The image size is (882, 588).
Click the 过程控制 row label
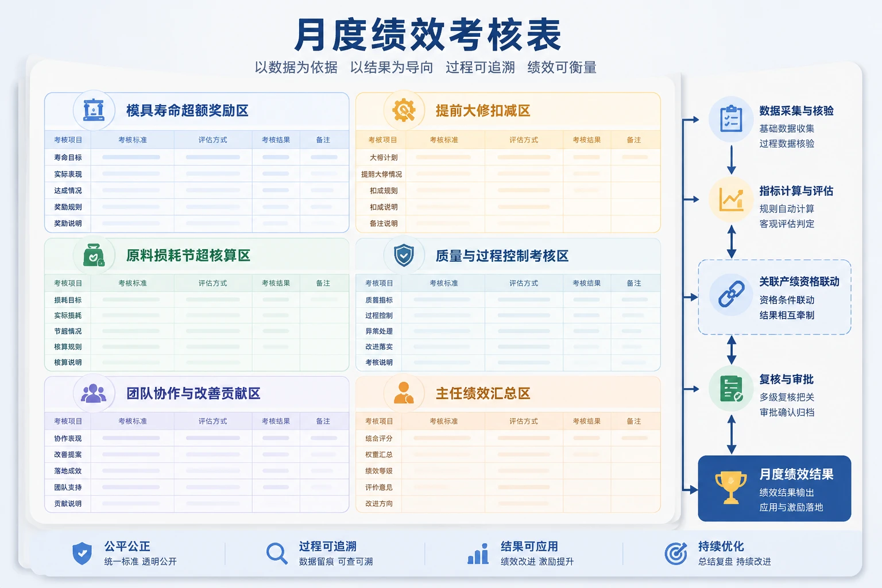tap(379, 315)
